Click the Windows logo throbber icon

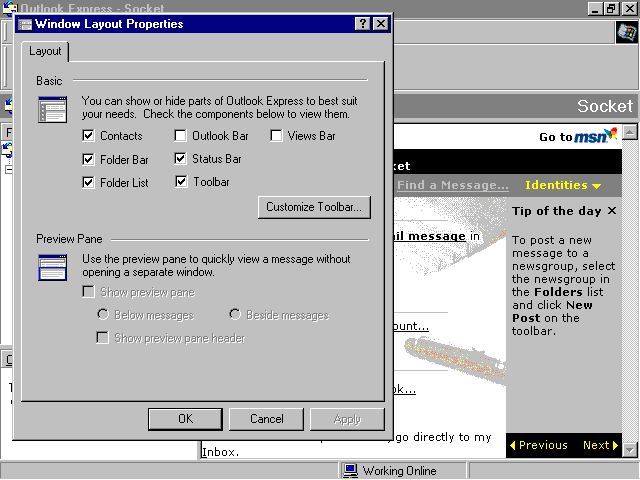pos(627,32)
